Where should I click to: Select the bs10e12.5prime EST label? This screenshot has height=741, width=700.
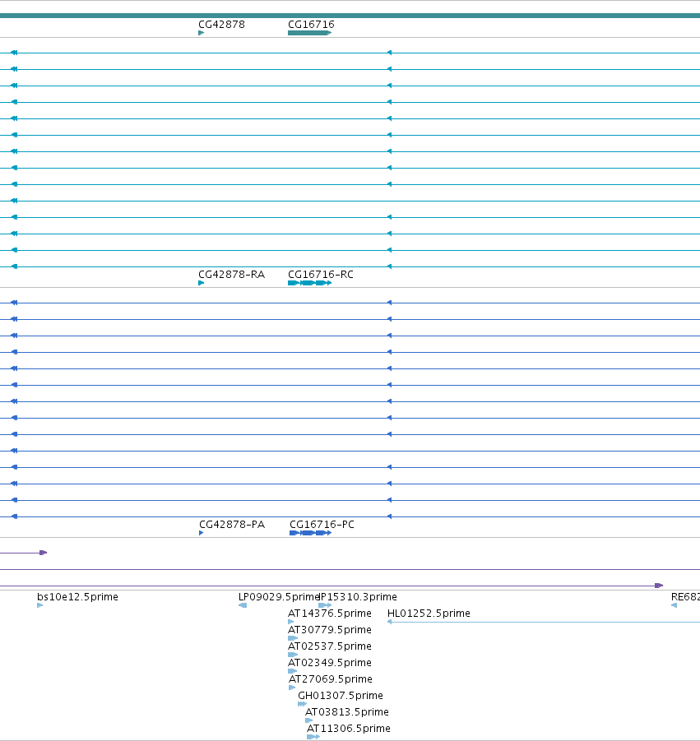coord(77,597)
